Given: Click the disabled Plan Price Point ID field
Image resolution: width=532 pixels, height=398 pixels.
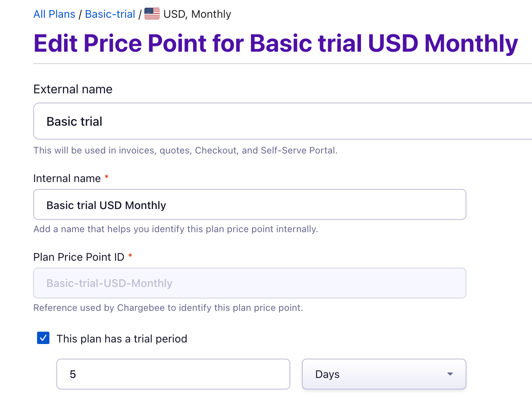Looking at the screenshot, I should [x=250, y=283].
